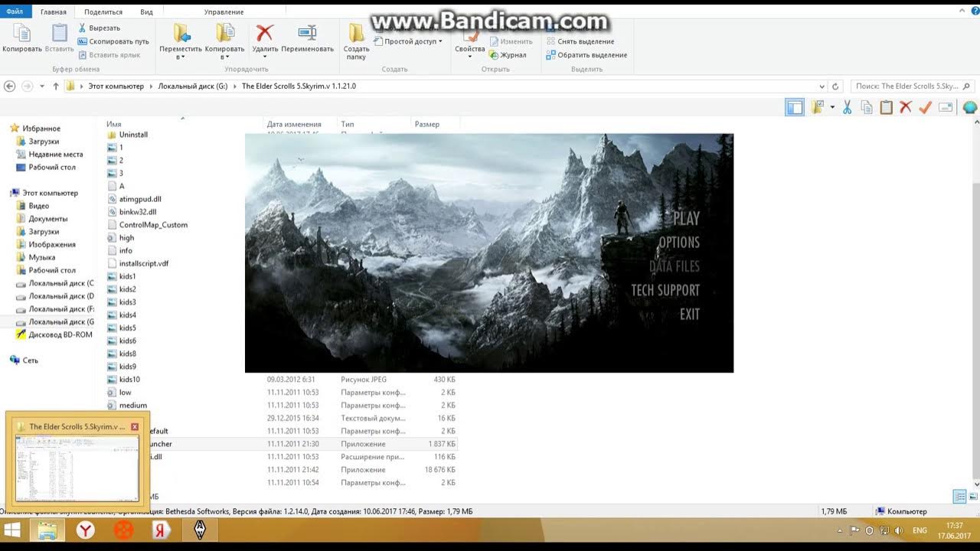Image resolution: width=980 pixels, height=551 pixels.
Task: Click the Up one level arrow
Action: click(56, 86)
